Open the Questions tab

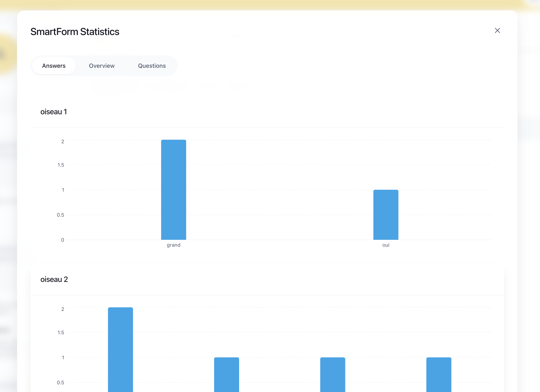[x=152, y=66]
